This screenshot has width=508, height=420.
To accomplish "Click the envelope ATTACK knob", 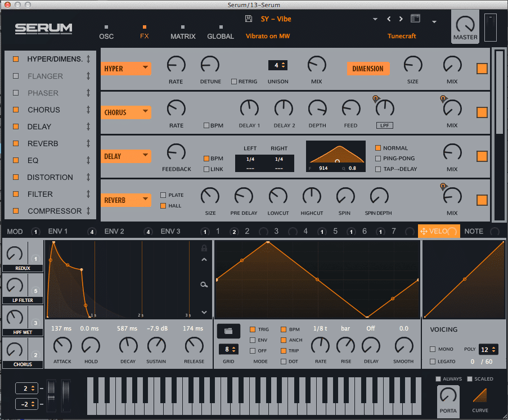I will [x=62, y=346].
